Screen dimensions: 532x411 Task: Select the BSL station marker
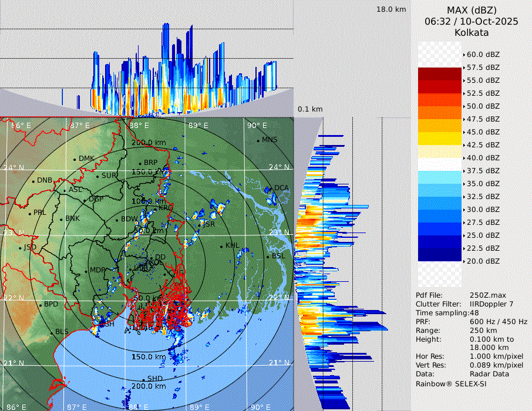pos(267,257)
